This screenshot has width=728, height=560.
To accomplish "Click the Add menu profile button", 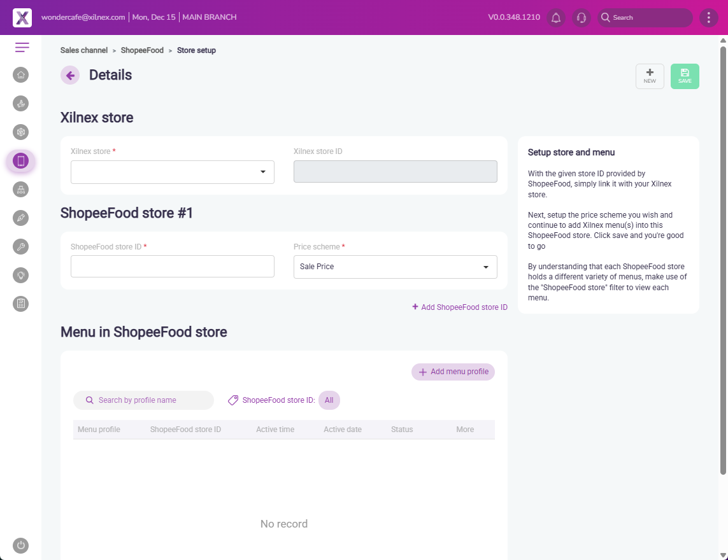I will [x=453, y=372].
